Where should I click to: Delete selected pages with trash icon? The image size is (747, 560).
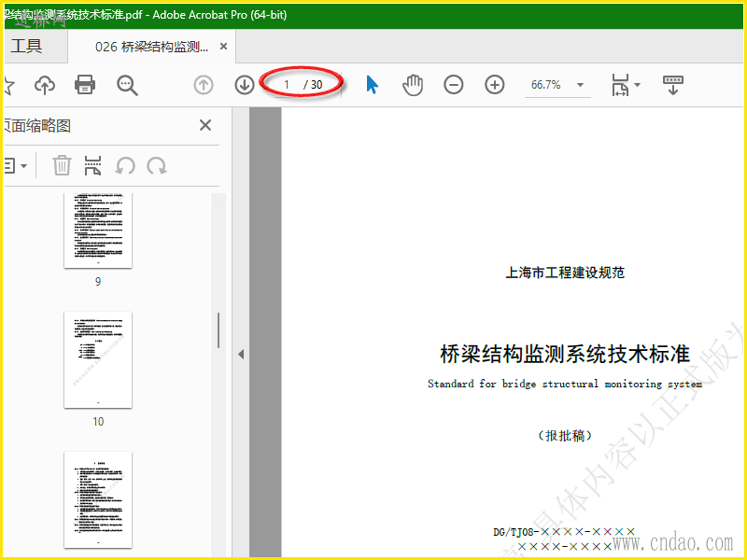click(62, 166)
